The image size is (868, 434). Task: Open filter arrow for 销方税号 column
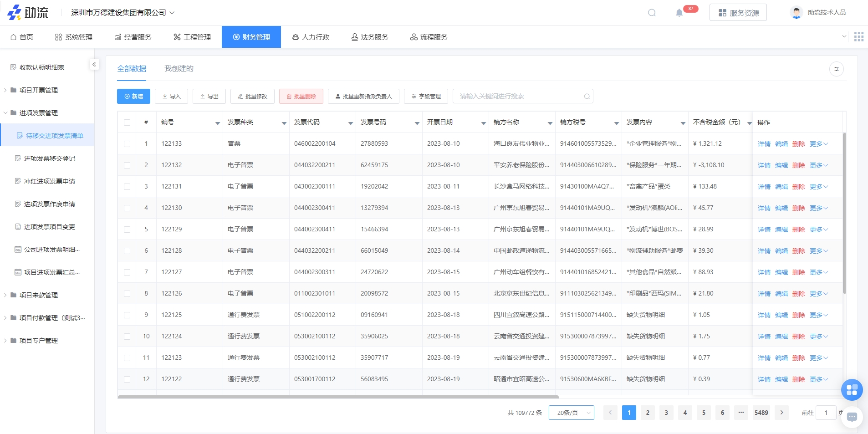[616, 123]
